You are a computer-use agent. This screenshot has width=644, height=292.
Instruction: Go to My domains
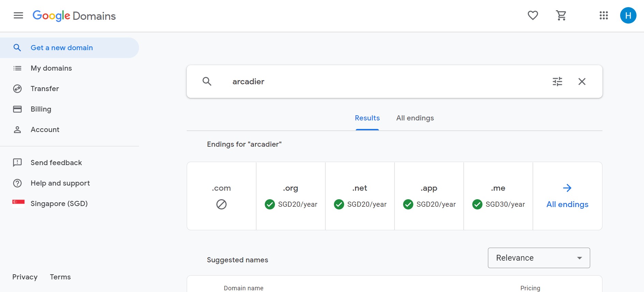[51, 68]
